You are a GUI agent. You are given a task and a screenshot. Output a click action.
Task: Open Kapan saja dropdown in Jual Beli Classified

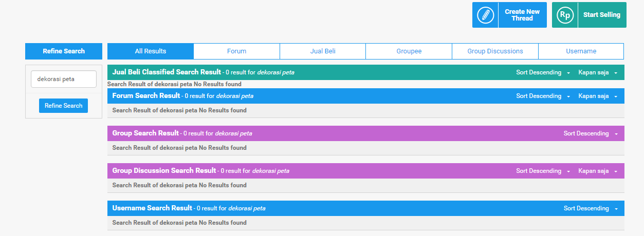click(598, 73)
